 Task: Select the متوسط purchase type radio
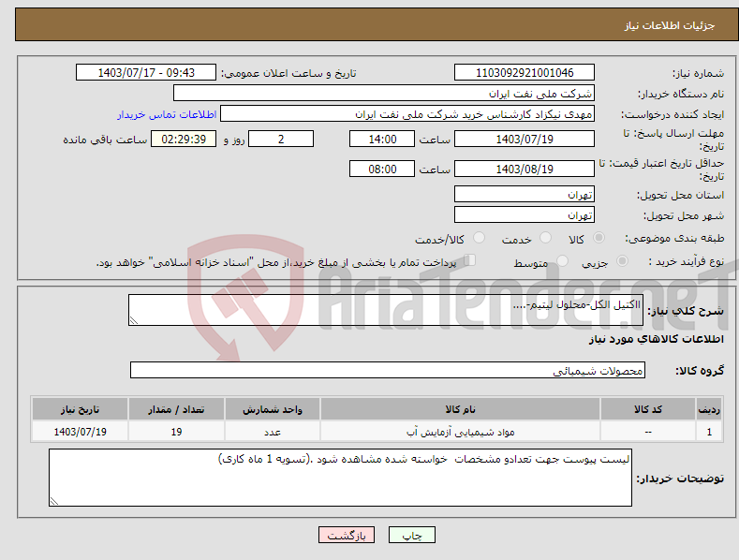[x=562, y=261]
